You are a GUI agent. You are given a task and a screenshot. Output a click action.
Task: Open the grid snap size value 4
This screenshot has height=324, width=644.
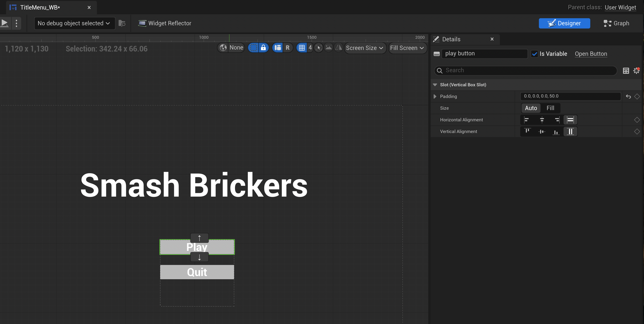point(310,47)
